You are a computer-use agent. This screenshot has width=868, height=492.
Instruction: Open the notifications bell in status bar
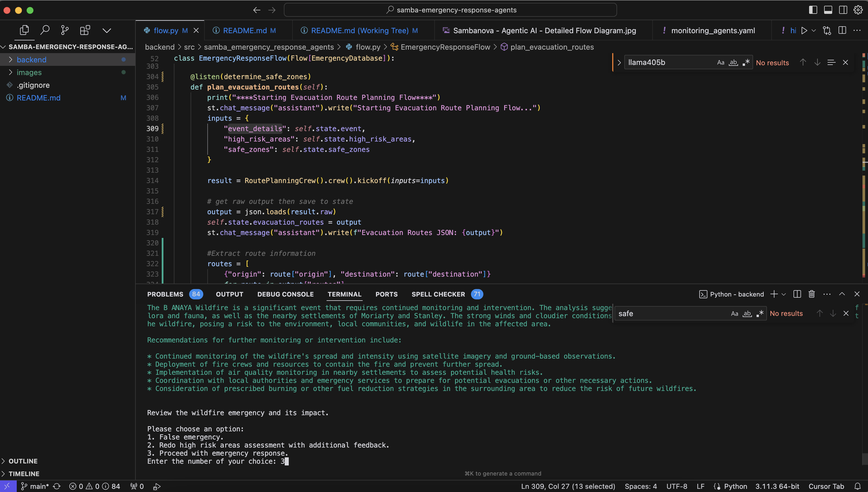point(858,486)
